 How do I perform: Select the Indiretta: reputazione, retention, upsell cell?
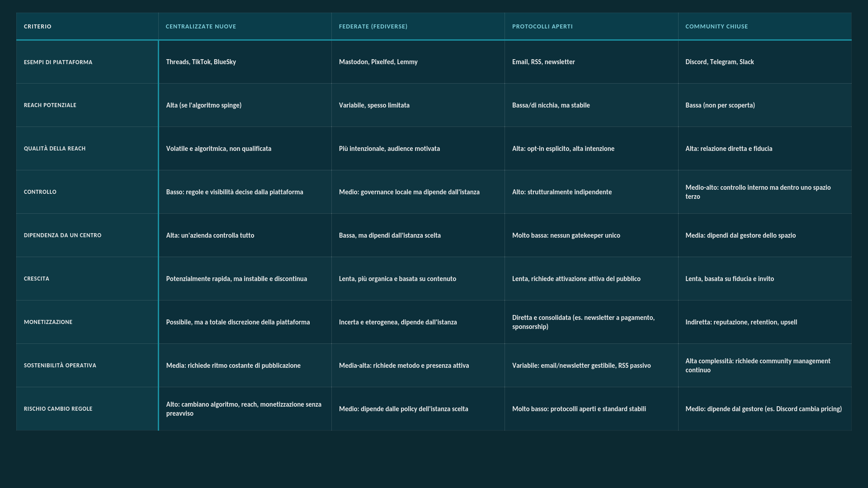pos(741,322)
